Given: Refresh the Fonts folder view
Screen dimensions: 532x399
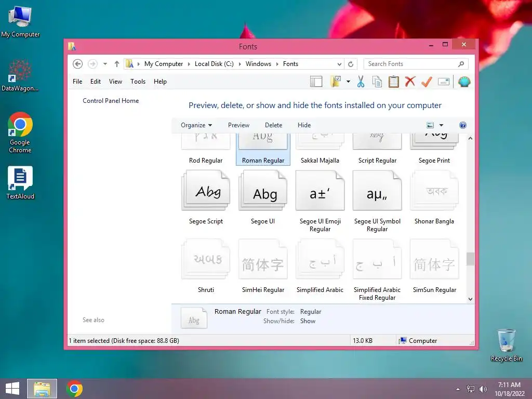Looking at the screenshot, I should tap(351, 64).
